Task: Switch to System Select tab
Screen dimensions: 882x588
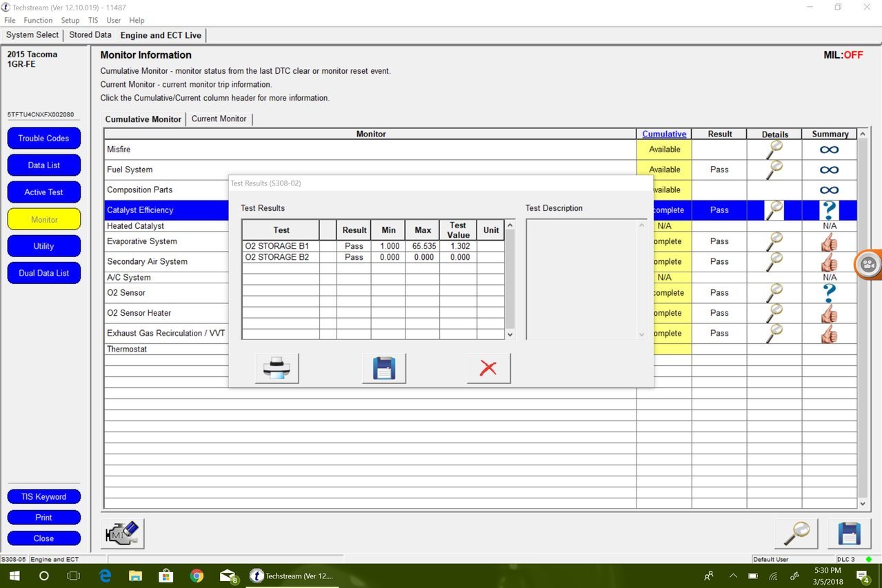Action: click(x=32, y=35)
